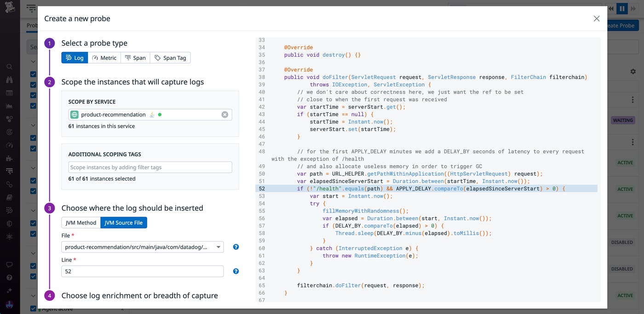
Task: Open the help question mark in the sidebar
Action: click(x=9, y=278)
